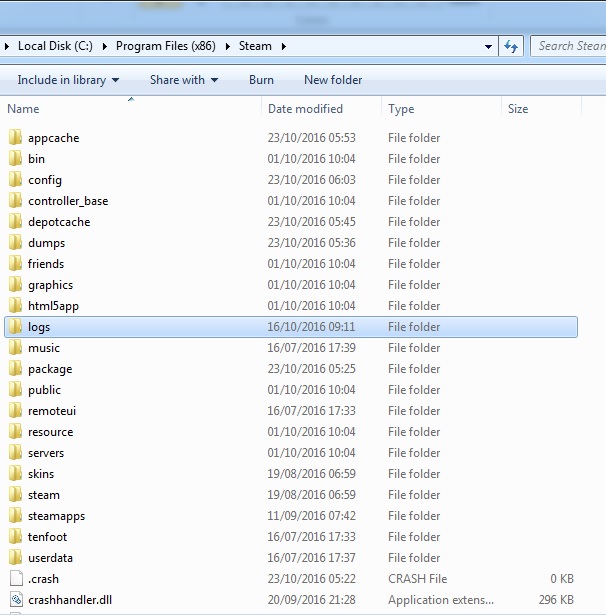Select the file name crashhandler.dll

[x=70, y=600]
